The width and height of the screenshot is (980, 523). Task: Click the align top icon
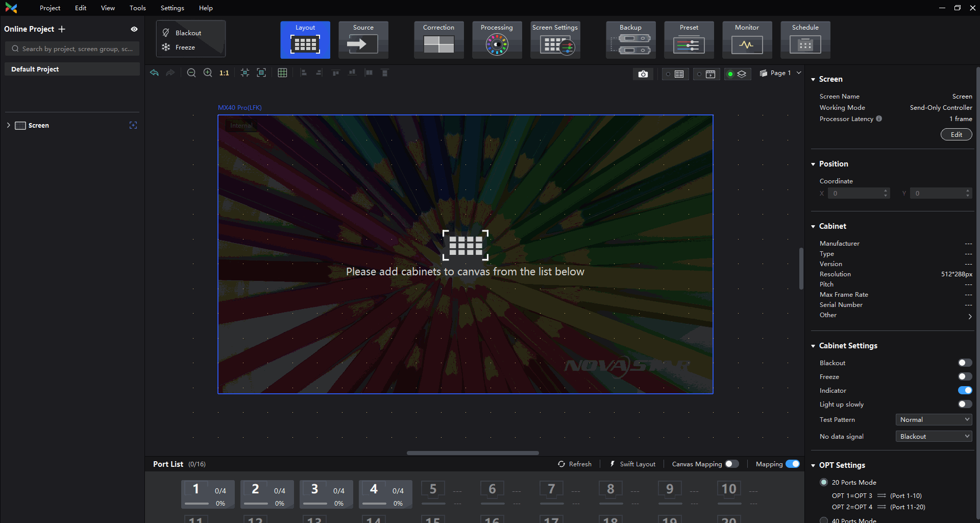click(x=336, y=73)
